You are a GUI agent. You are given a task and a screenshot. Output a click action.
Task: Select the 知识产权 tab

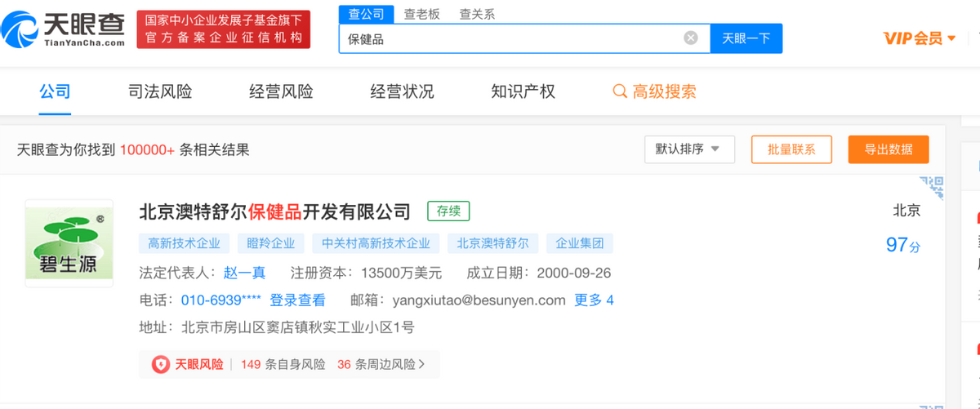pos(523,91)
